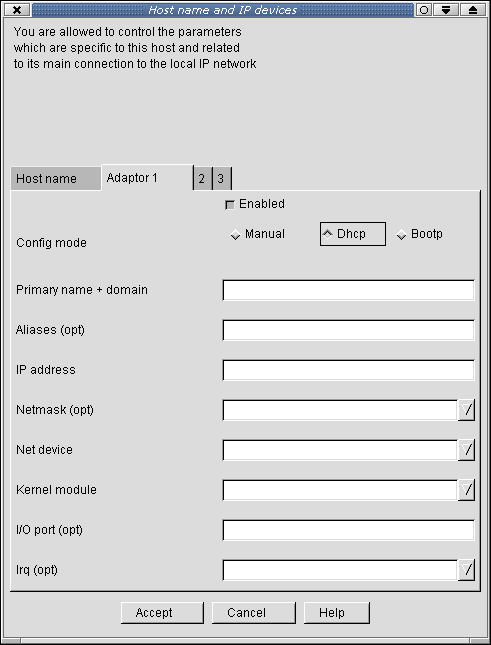The height and width of the screenshot is (645, 491).
Task: Click the down-arrow titlebar icon
Action: click(x=446, y=9)
